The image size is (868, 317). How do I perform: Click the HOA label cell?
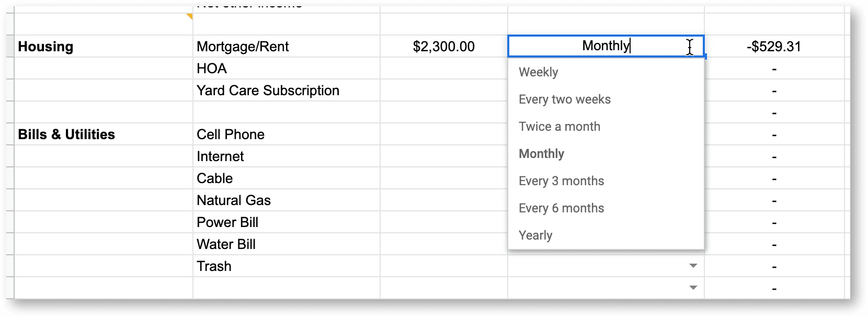[286, 69]
